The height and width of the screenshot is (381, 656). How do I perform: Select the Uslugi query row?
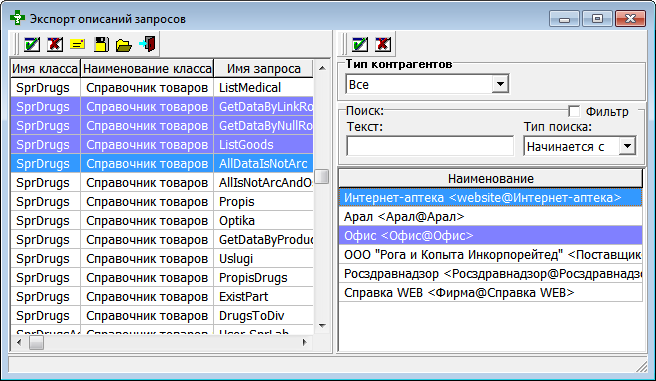pos(162,258)
